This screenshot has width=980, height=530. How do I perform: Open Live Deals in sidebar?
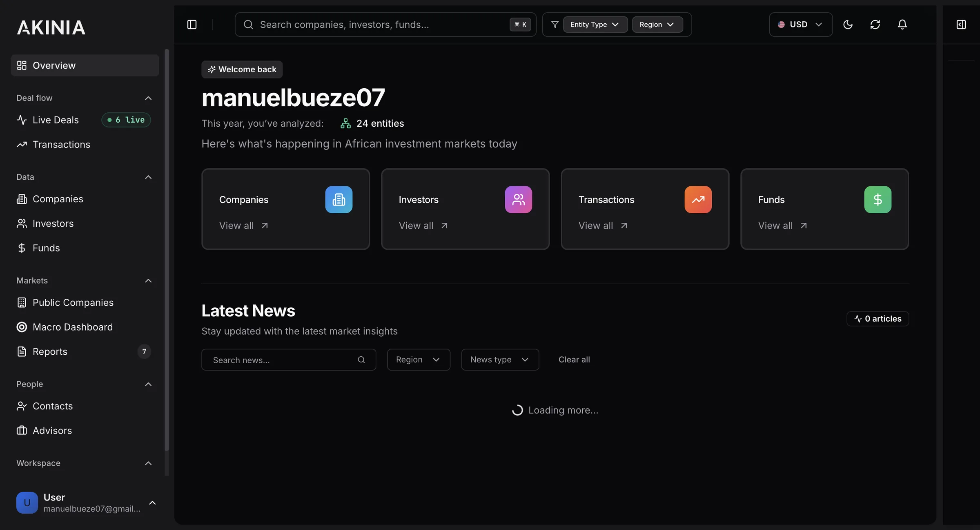click(x=85, y=120)
